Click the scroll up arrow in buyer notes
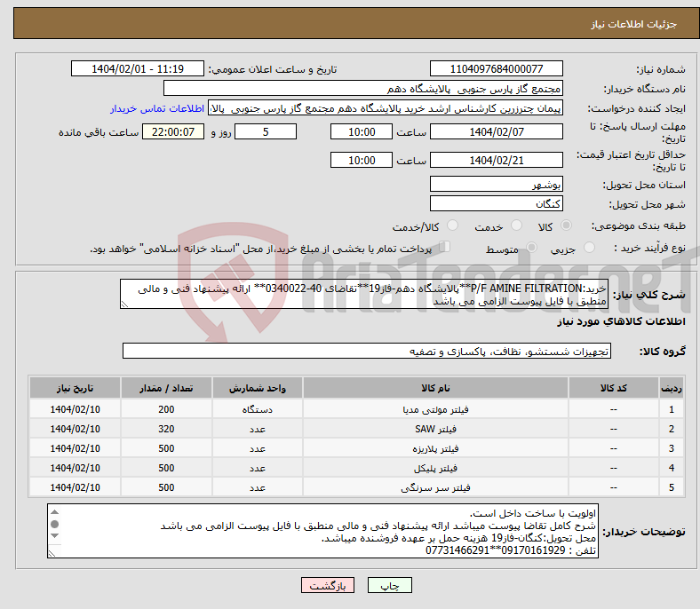The width and height of the screenshot is (700, 609). pos(53,512)
